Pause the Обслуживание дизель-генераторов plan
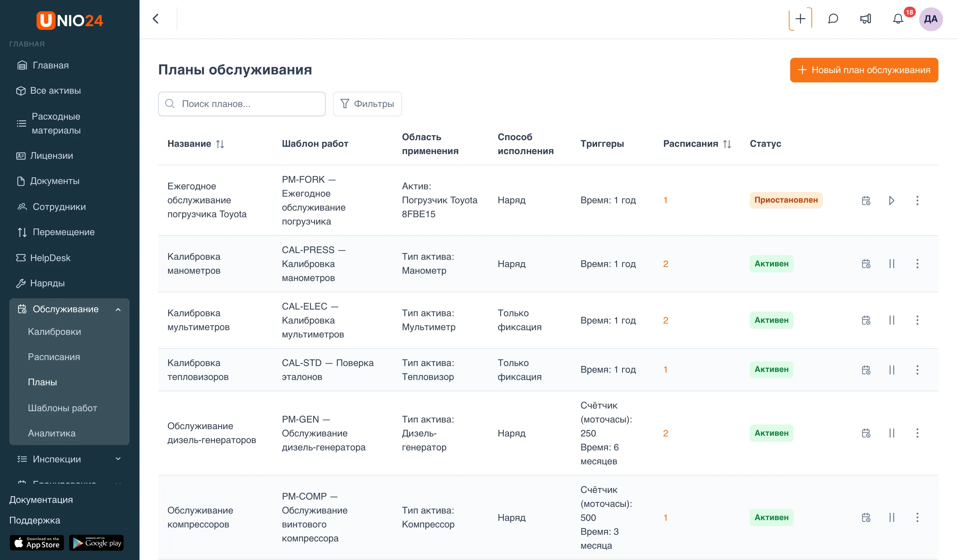The height and width of the screenshot is (560, 957). (892, 433)
